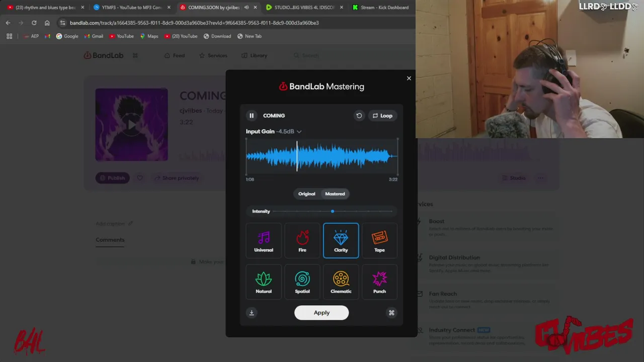Select the Spatial mastering preset

(x=302, y=282)
